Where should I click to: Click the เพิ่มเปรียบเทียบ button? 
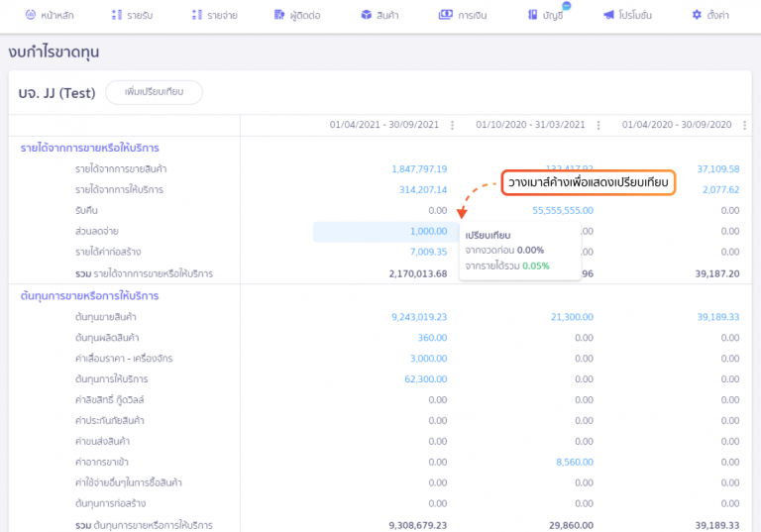[x=154, y=92]
